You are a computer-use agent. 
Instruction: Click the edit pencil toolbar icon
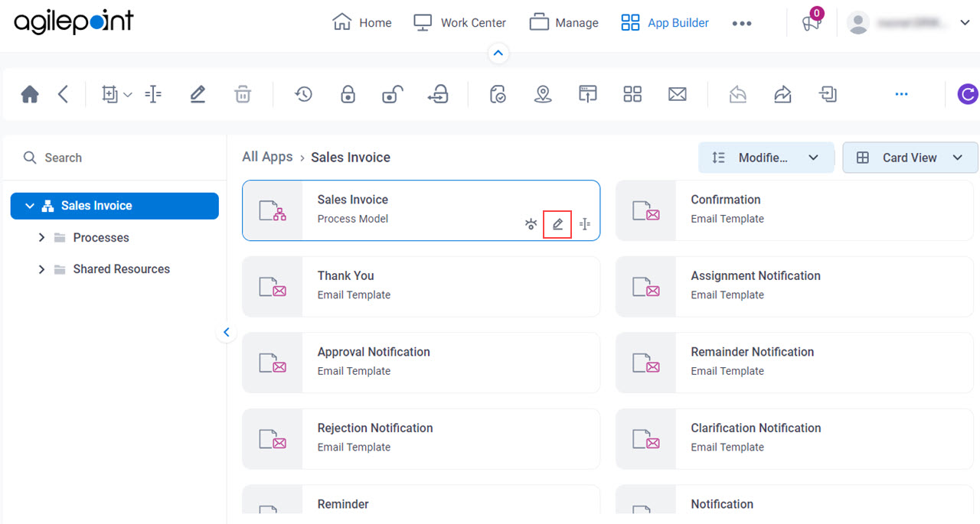(198, 94)
